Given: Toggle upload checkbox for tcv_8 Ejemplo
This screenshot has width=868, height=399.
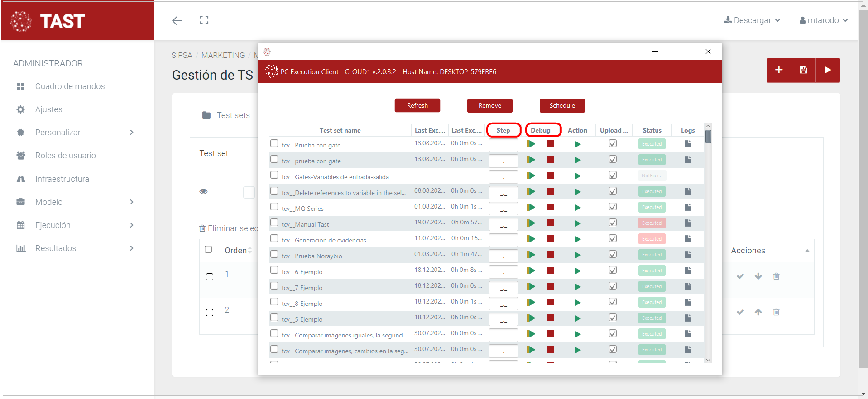Looking at the screenshot, I should pyautogui.click(x=613, y=302).
